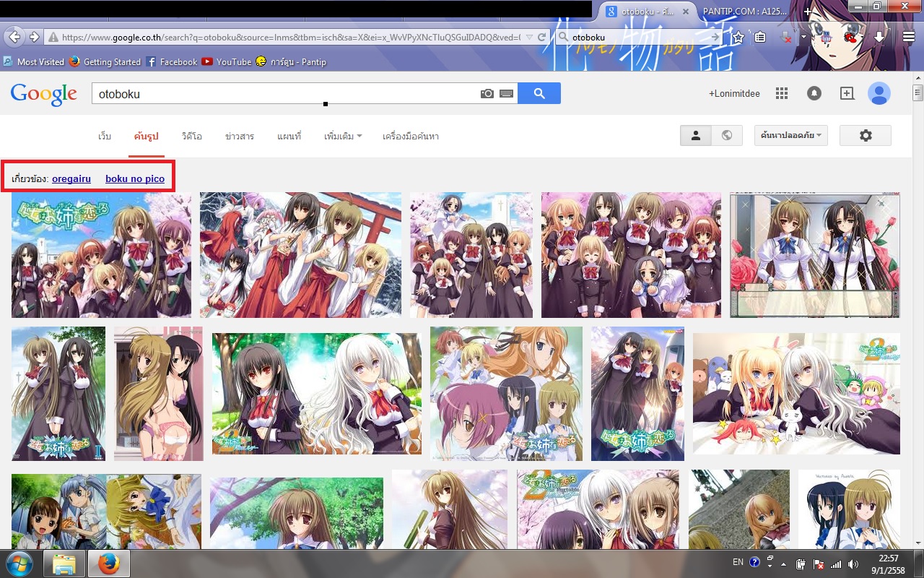Click the Firefox taskbar icon

coord(108,564)
